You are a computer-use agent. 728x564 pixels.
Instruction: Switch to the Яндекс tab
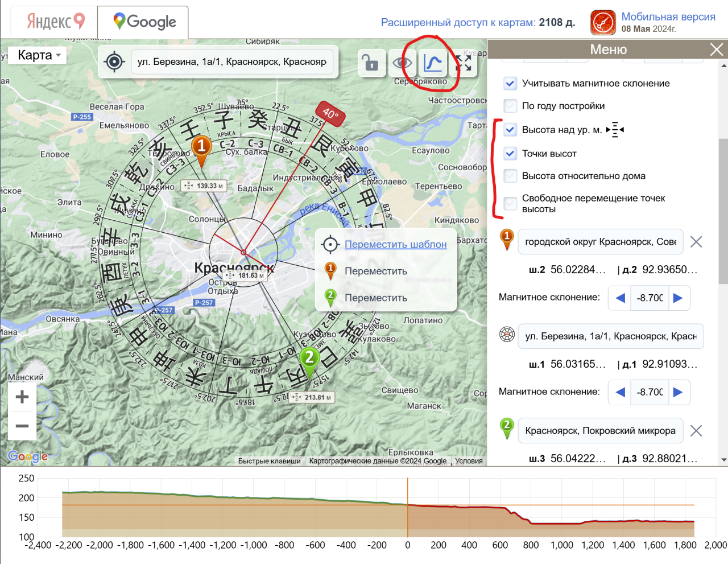[56, 22]
